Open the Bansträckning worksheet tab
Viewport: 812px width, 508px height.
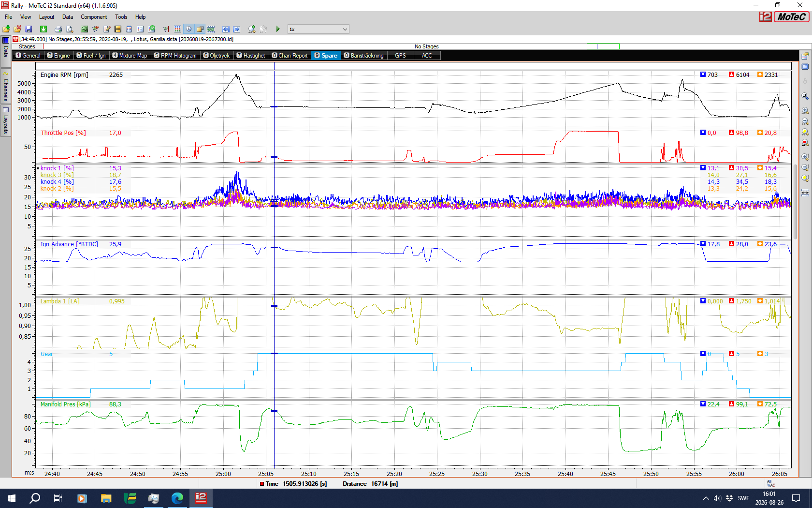tap(363, 56)
